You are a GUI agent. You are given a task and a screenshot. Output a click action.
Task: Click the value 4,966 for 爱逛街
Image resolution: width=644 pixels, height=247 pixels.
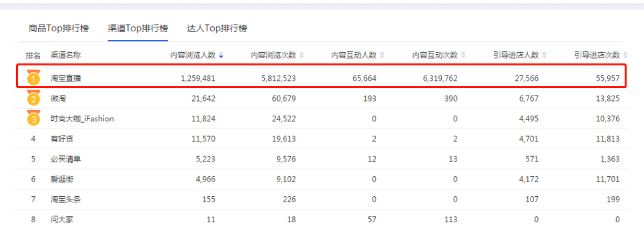[206, 179]
